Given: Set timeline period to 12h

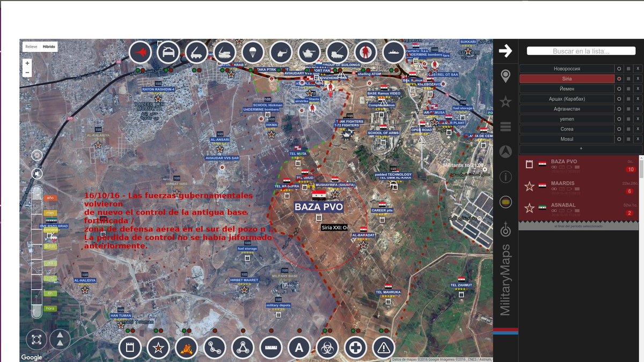Looking at the screenshot, I should click(x=50, y=278).
